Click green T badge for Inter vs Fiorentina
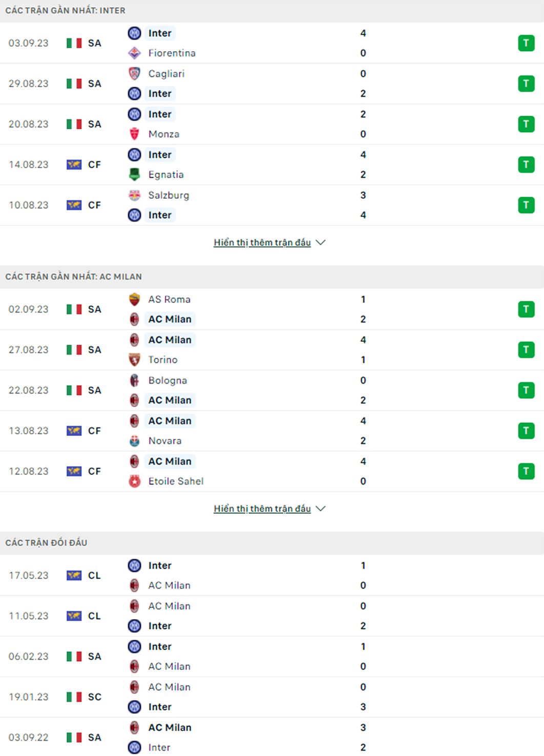The width and height of the screenshot is (544, 756). point(526,43)
